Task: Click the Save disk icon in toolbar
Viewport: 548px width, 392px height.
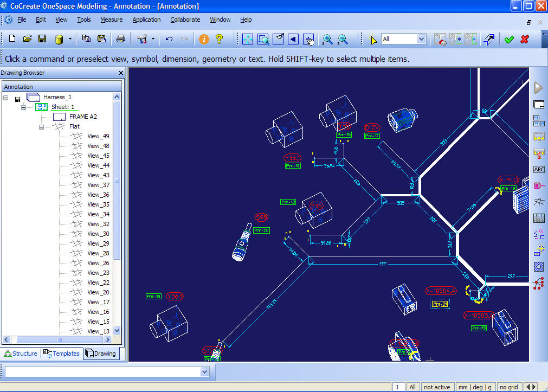Action: [x=42, y=39]
